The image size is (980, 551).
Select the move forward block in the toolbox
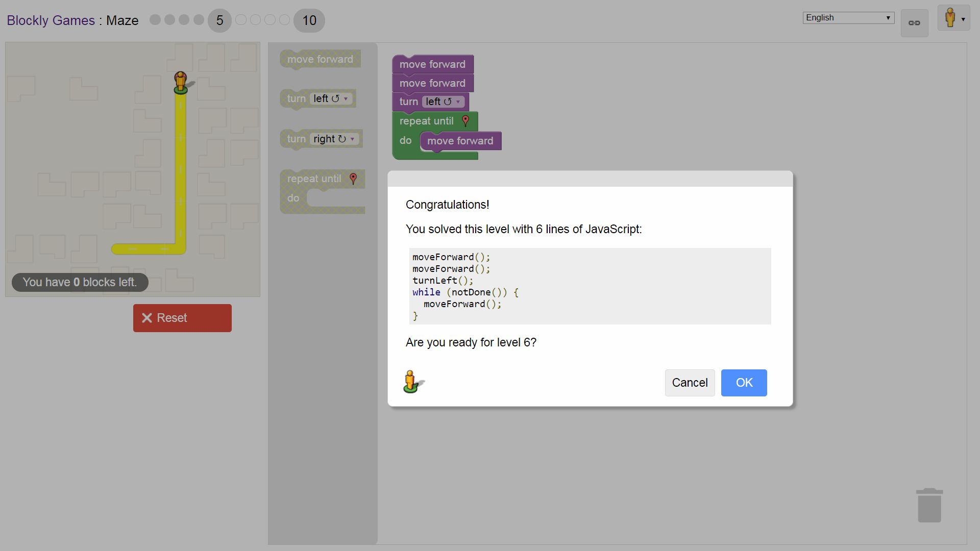(320, 59)
